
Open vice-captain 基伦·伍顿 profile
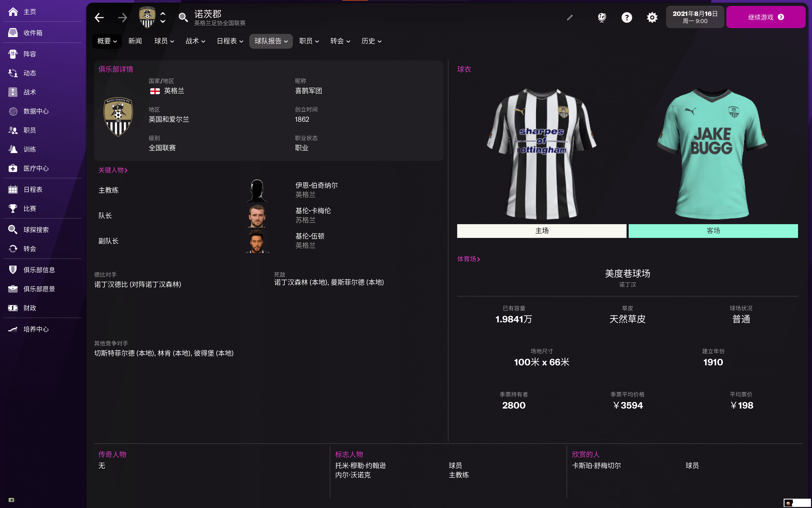tap(310, 236)
